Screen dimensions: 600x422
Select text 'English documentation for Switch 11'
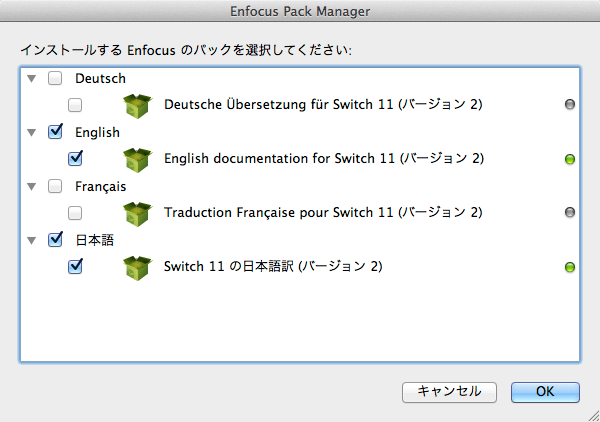coord(279,158)
